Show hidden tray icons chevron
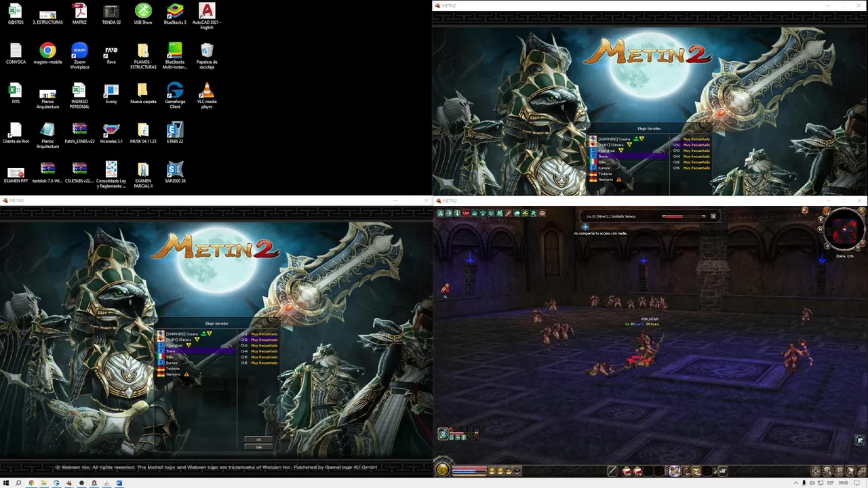 795,483
